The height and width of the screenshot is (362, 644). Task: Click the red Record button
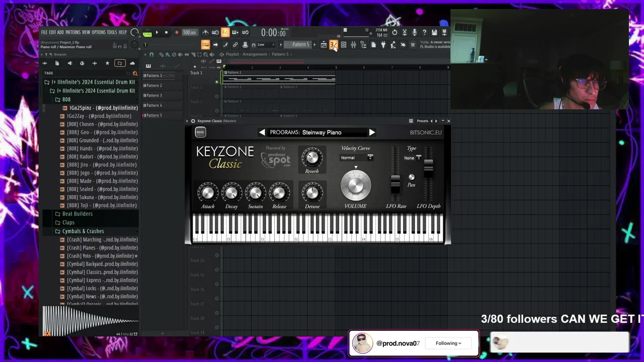click(176, 33)
